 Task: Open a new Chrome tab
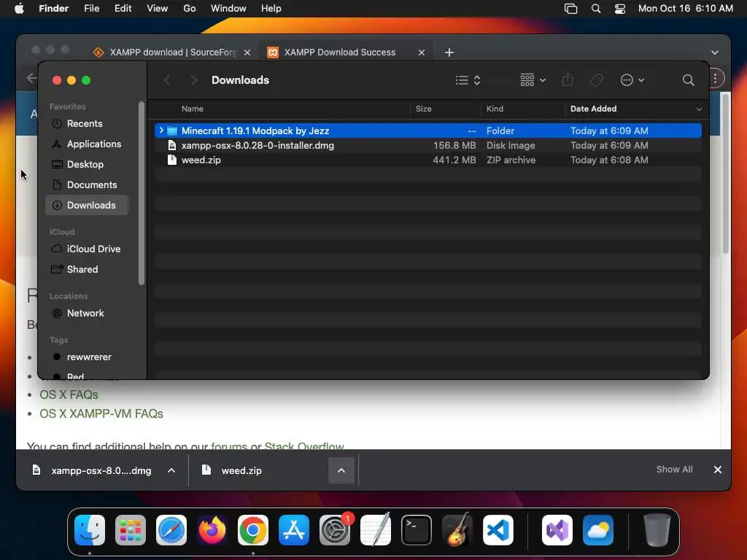point(449,52)
